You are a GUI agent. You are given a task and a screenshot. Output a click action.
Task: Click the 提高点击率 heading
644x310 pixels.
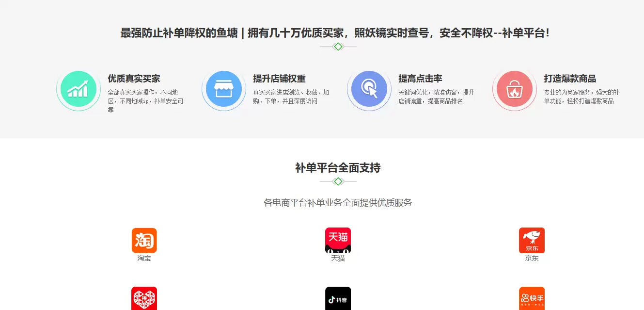click(x=420, y=79)
